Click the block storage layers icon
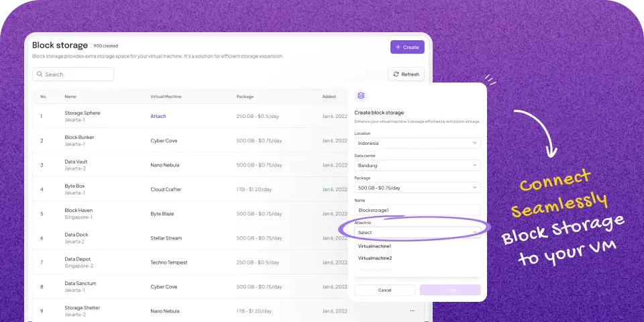 pos(362,97)
